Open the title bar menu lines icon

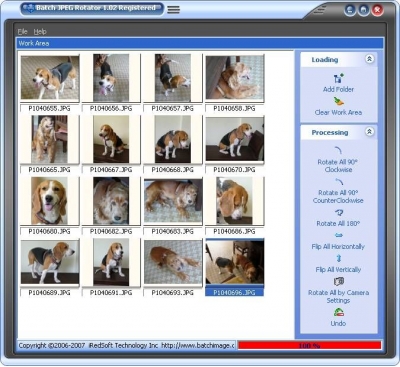(173, 9)
